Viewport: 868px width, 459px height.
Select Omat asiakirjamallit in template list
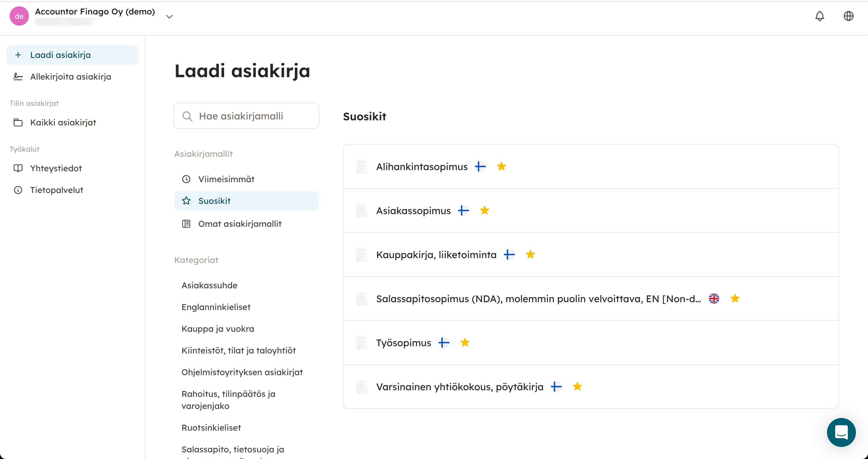point(240,223)
